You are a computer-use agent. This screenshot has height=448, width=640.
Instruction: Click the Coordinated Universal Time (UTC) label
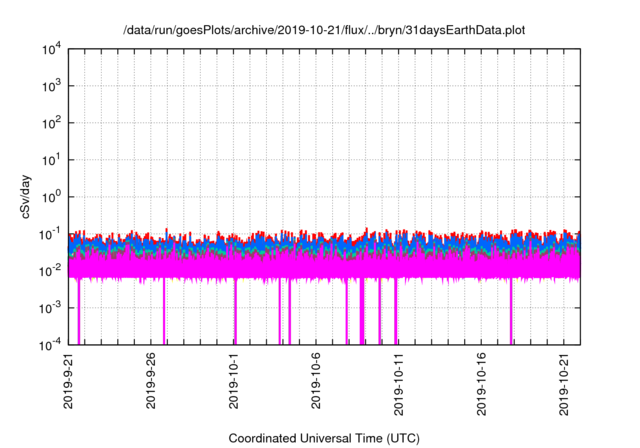pos(324,439)
